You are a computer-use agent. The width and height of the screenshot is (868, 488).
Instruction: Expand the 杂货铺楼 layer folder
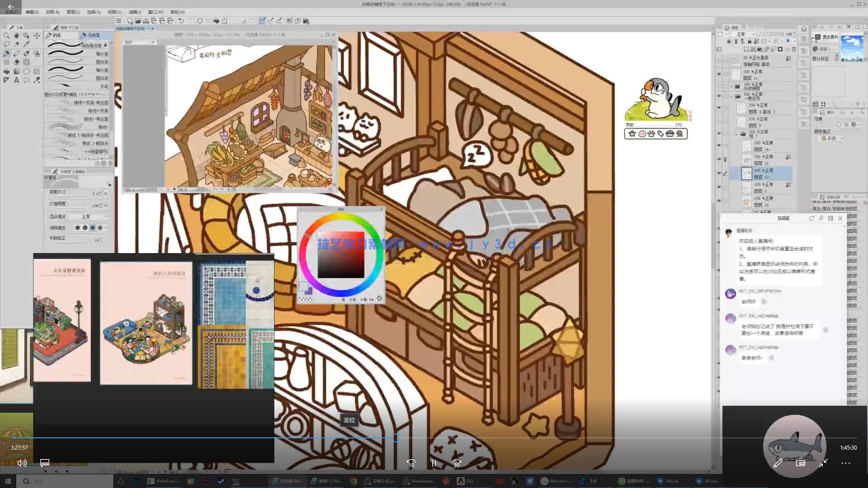tap(731, 86)
